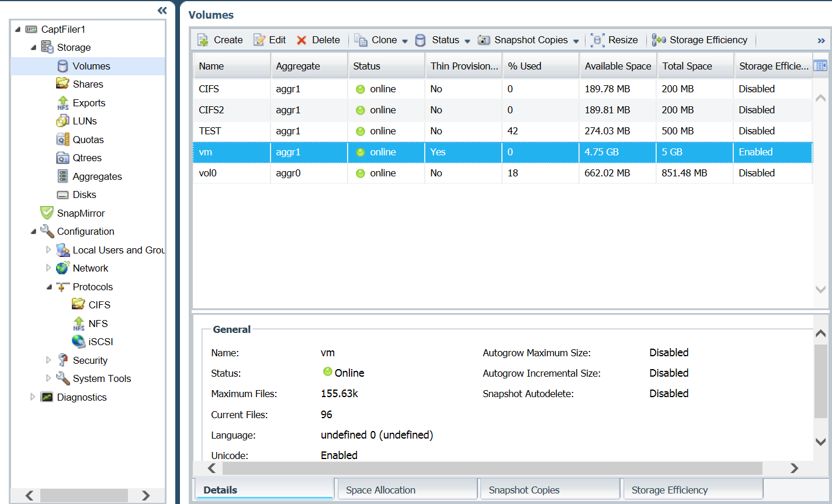
Task: Open SnapMirror in the tree
Action: tap(81, 213)
